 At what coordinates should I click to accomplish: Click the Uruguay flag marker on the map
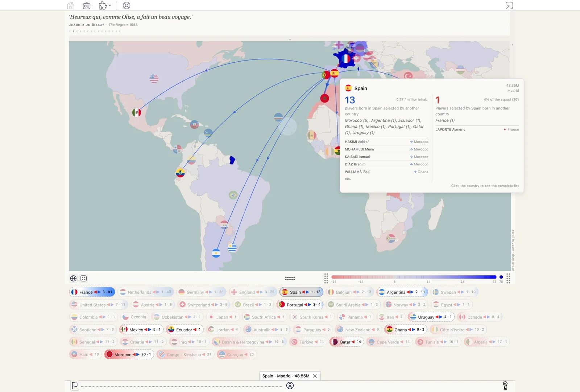232,248
